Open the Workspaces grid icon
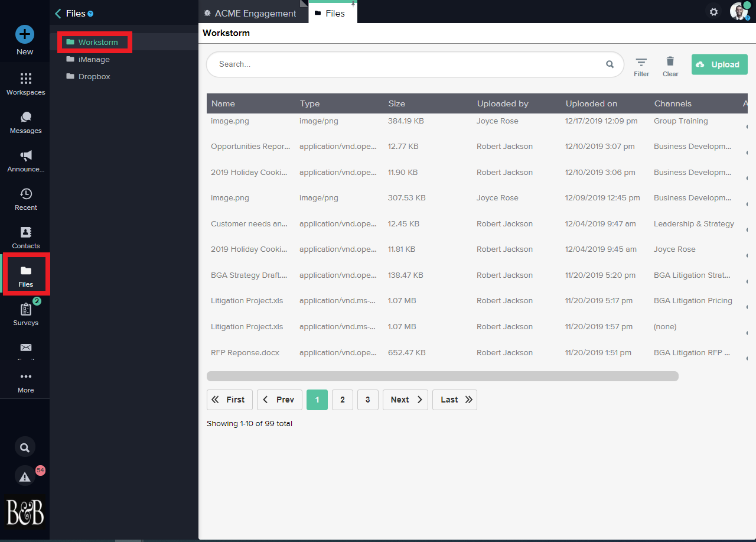The image size is (756, 542). [25, 79]
